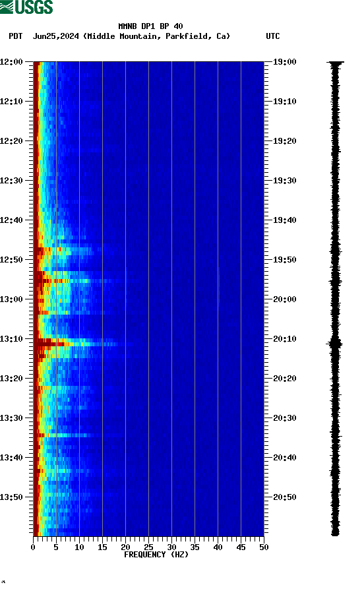Click the 20 Hz frequency axis label

125,547
